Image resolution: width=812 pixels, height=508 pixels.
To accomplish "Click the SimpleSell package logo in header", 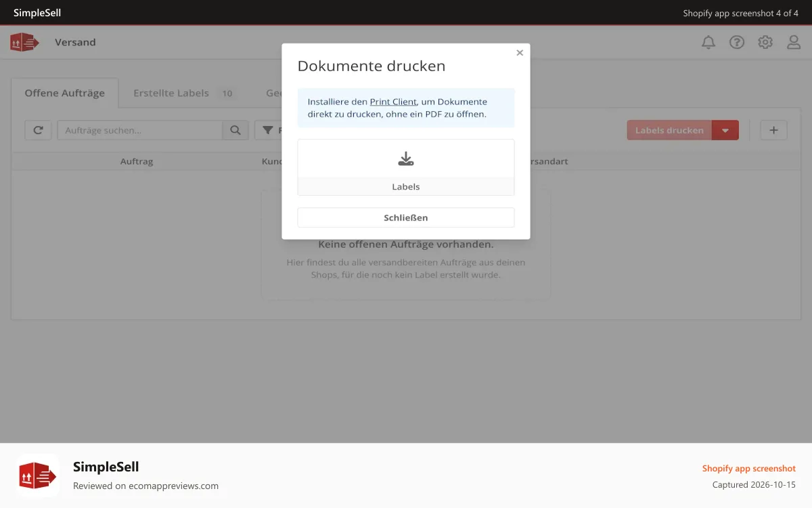I will coord(25,42).
